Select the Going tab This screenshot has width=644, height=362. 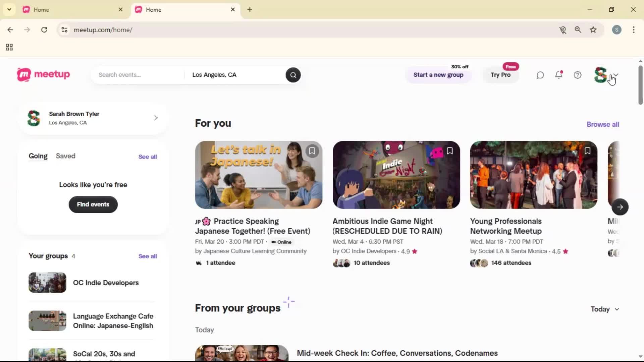38,156
